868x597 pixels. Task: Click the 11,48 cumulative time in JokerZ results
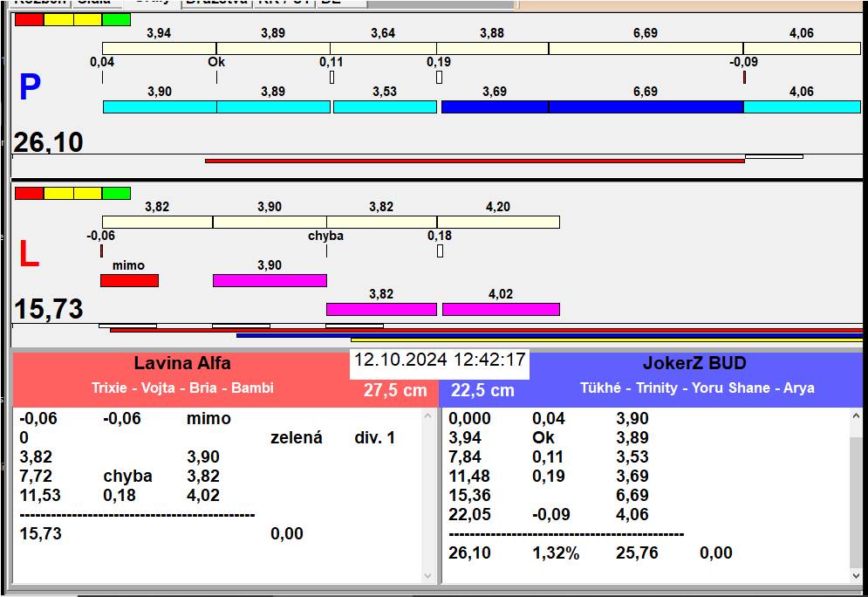pyautogui.click(x=469, y=477)
